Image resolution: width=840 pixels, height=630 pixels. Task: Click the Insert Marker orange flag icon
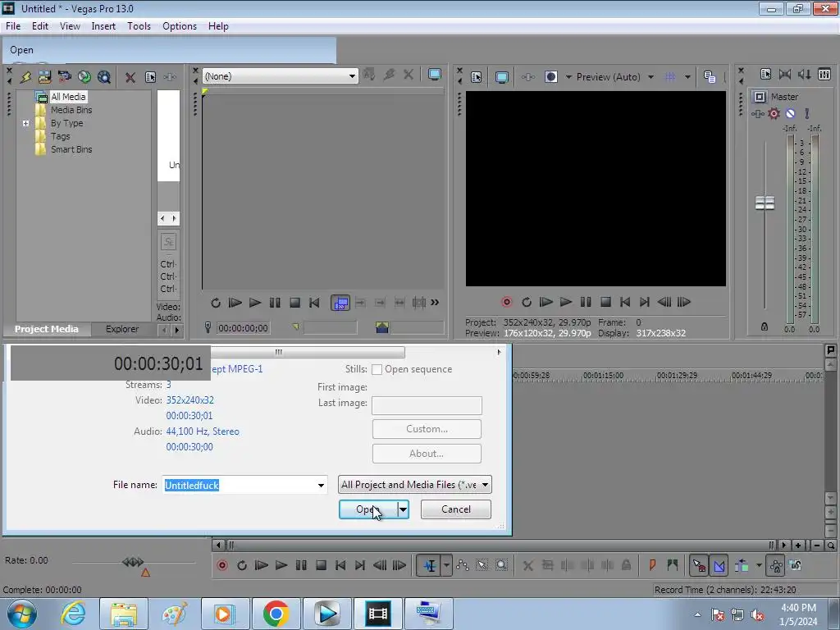[x=652, y=564]
